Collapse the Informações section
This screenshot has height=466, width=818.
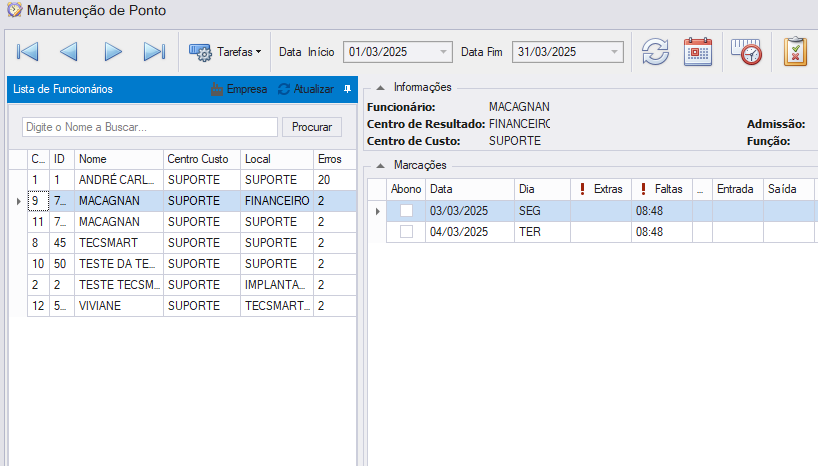click(380, 88)
